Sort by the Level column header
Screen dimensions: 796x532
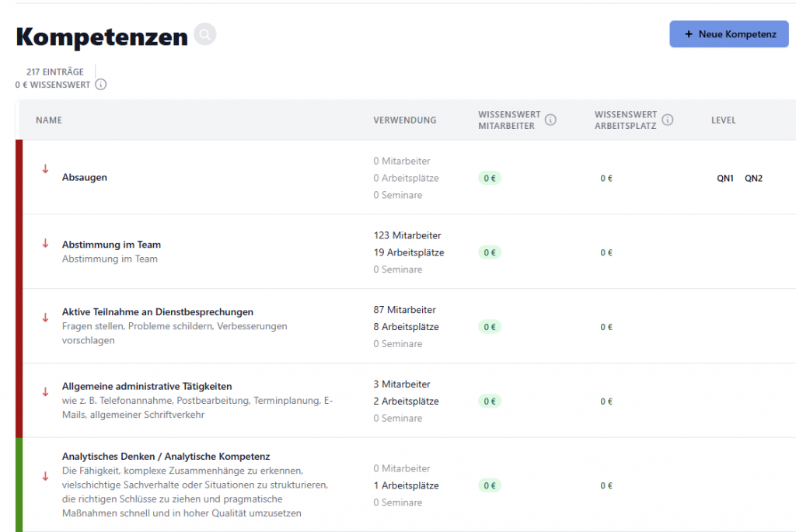(723, 120)
